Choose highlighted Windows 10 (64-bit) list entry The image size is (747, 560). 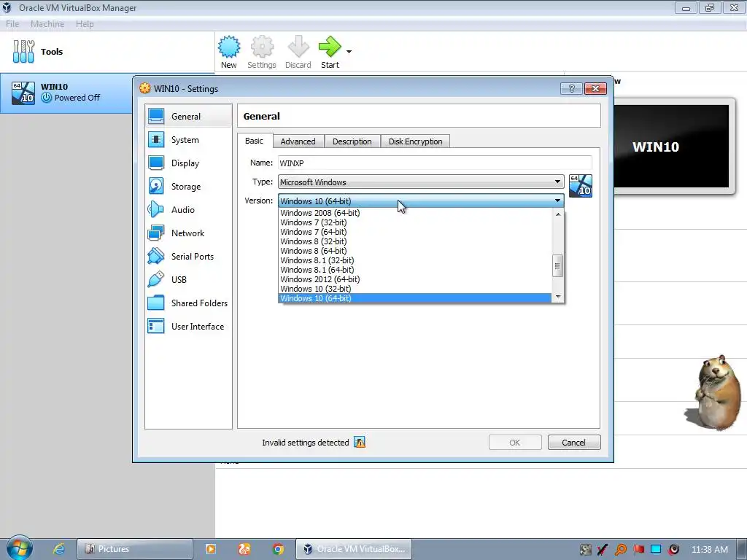click(414, 298)
